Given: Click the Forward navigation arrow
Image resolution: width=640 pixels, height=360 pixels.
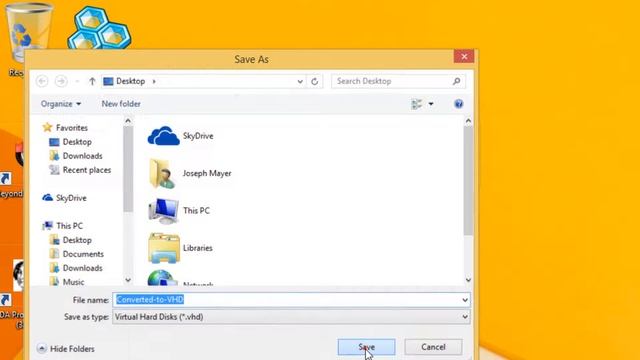Looking at the screenshot, I should pos(61,81).
